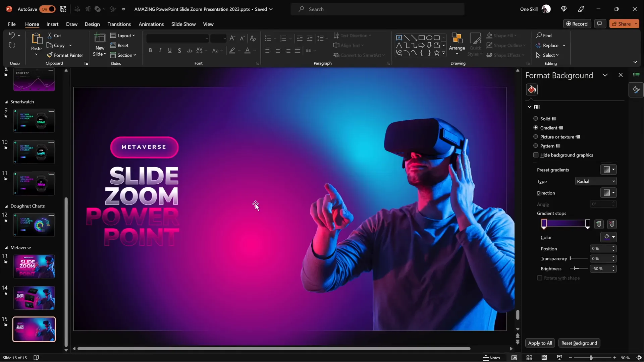Viewport: 644px width, 362px height.
Task: Open Layout dropdown
Action: pyautogui.click(x=122, y=36)
